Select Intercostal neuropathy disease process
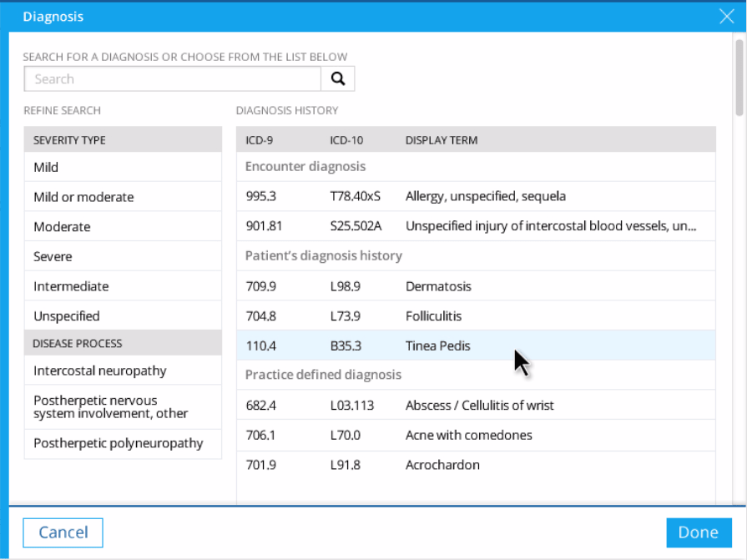The image size is (747, 560). click(123, 371)
